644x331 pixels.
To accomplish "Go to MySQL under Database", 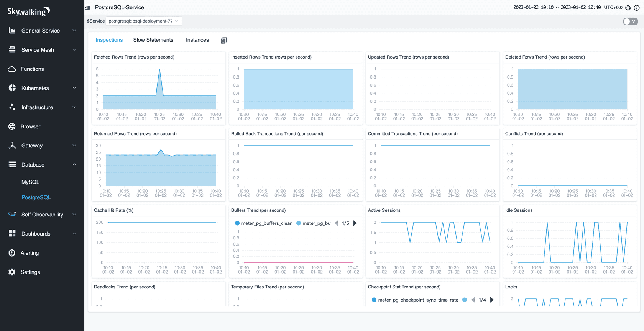I will coord(30,182).
